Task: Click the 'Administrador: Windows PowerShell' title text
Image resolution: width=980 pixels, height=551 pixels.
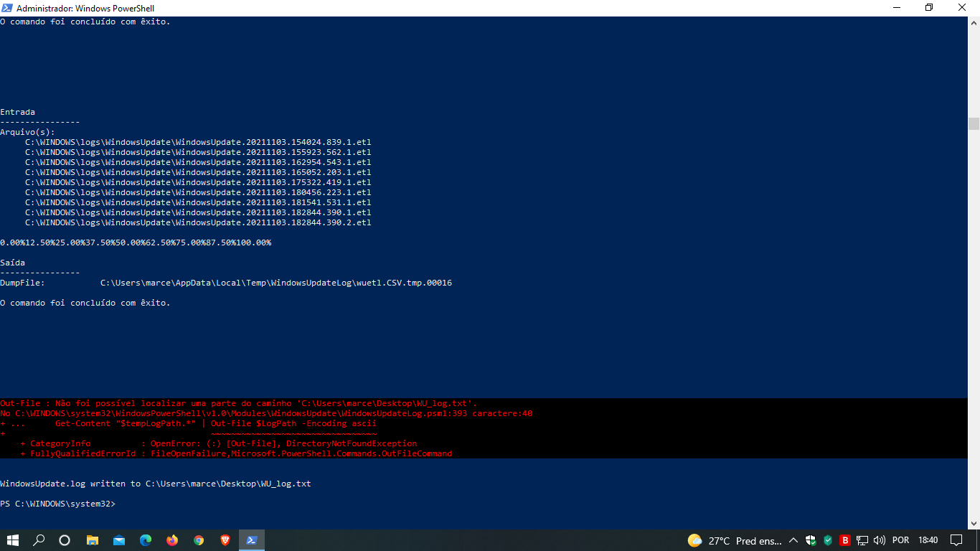Action: [x=85, y=8]
